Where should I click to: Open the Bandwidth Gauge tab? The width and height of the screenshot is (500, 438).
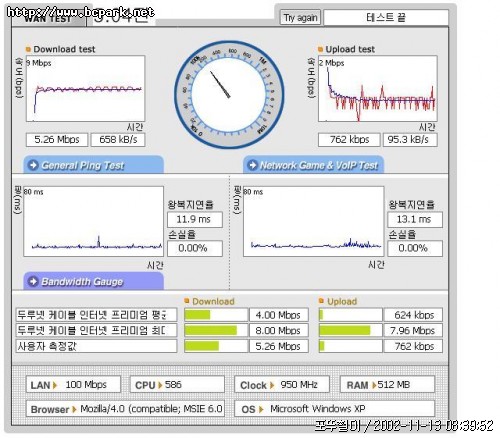93,281
